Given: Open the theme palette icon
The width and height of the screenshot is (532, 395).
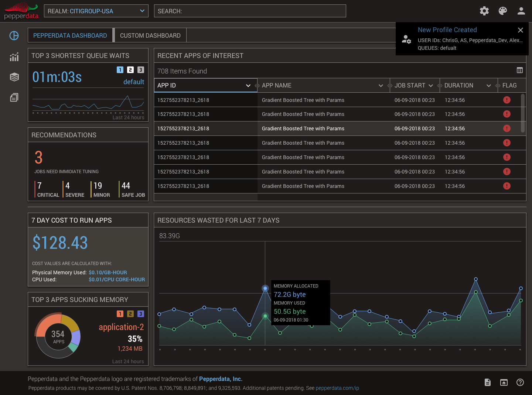Looking at the screenshot, I should tap(503, 11).
